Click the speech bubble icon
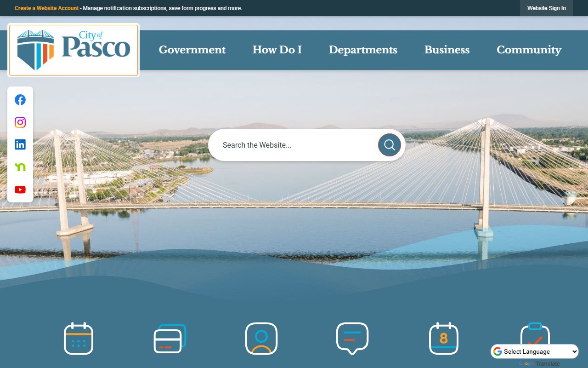 (352, 339)
